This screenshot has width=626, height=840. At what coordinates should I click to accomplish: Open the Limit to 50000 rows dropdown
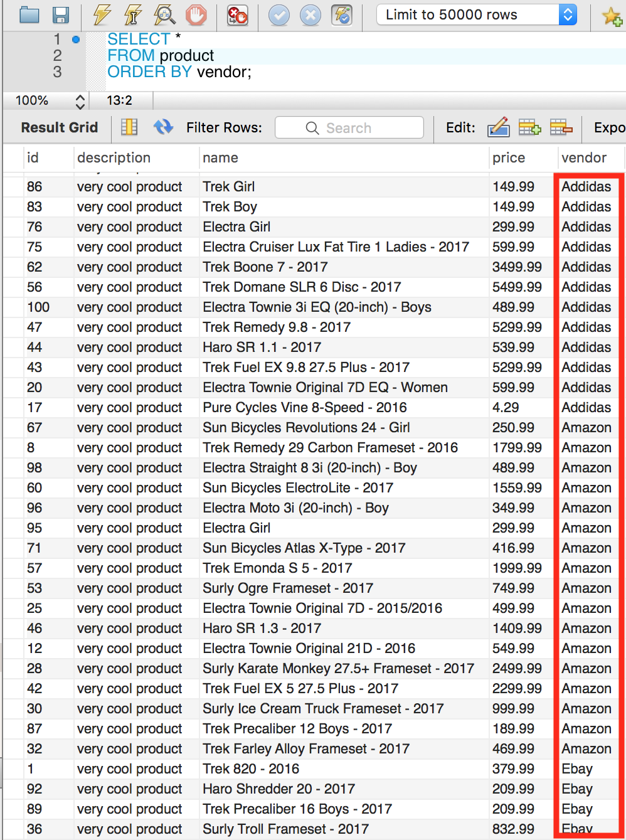[476, 14]
